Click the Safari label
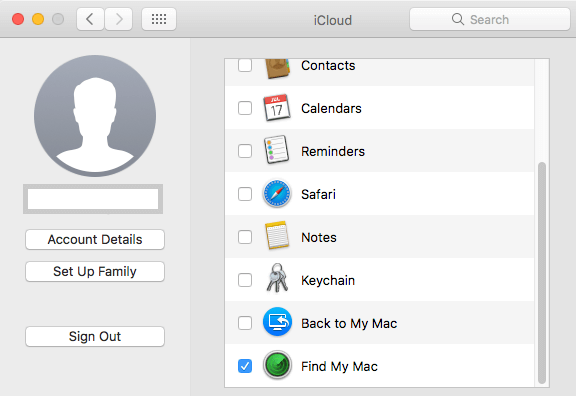The image size is (576, 396). point(318,194)
